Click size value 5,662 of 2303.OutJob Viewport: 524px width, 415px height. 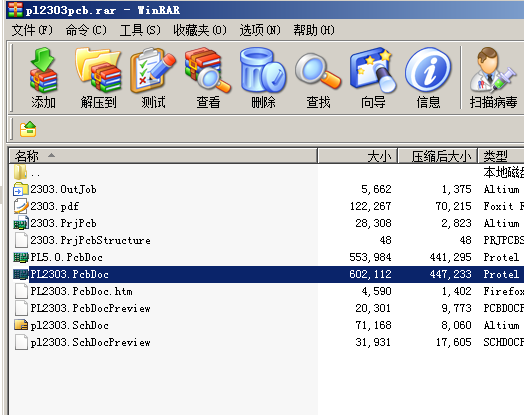tap(376, 189)
